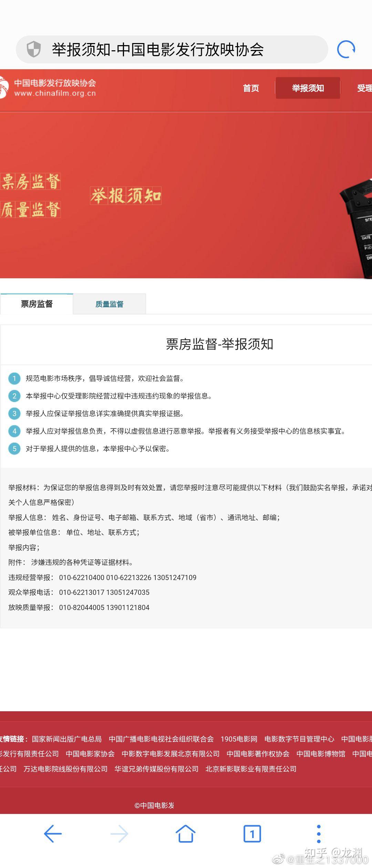Select the 举报须知 navigation item
The image size is (372, 868).
coord(308,88)
